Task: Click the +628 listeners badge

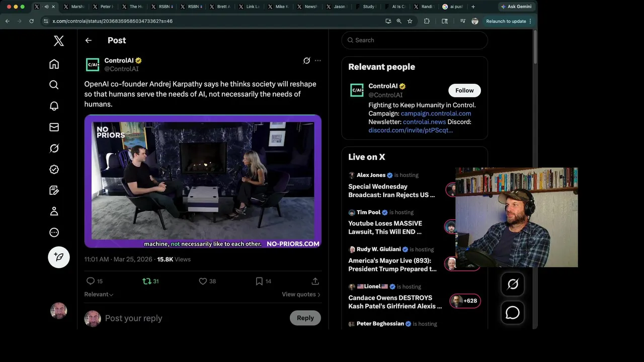Action: pos(465,301)
